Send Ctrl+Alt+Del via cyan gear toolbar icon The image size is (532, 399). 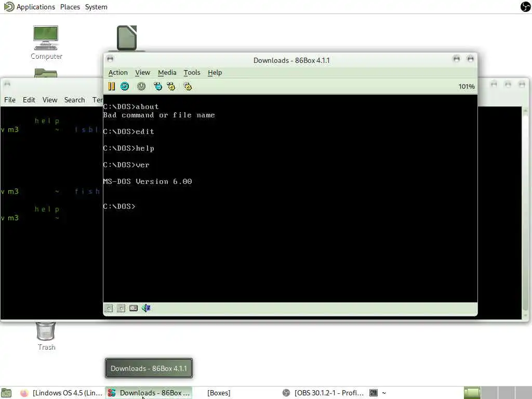point(158,86)
